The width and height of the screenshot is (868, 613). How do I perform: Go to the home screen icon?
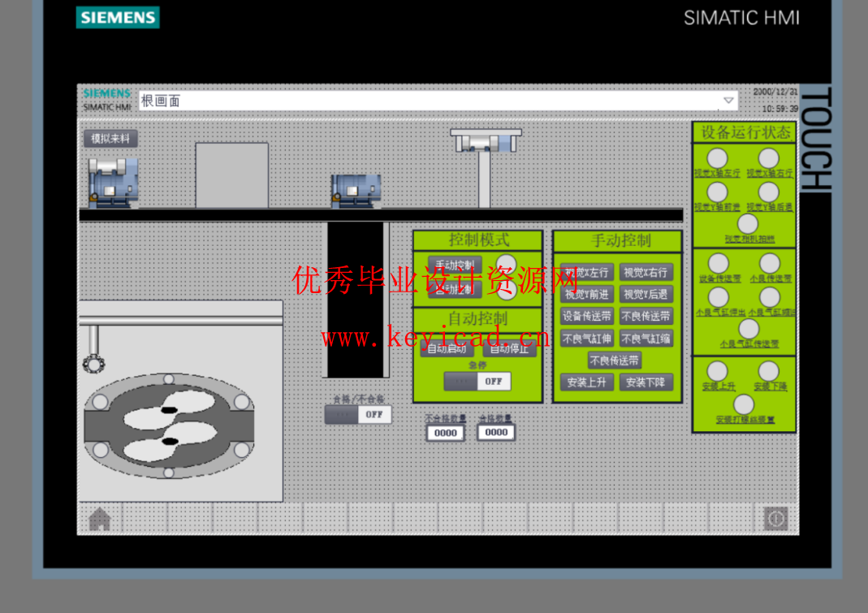100,519
